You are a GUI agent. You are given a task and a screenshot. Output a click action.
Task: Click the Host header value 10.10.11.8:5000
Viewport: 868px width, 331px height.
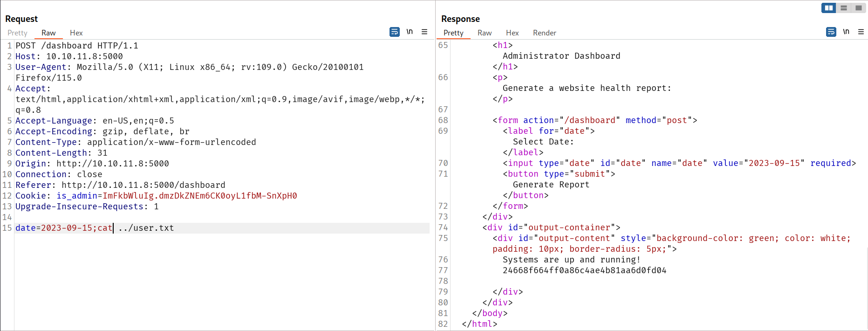point(84,56)
